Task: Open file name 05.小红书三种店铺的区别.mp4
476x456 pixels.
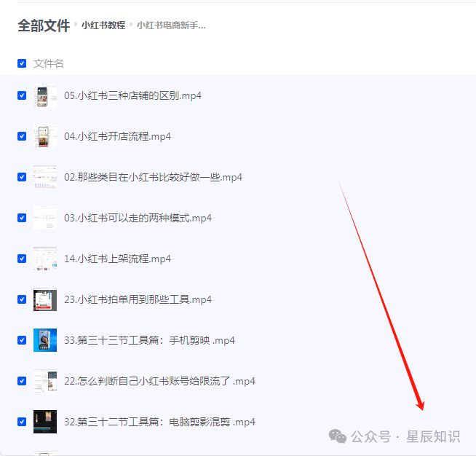Action: click(x=132, y=95)
